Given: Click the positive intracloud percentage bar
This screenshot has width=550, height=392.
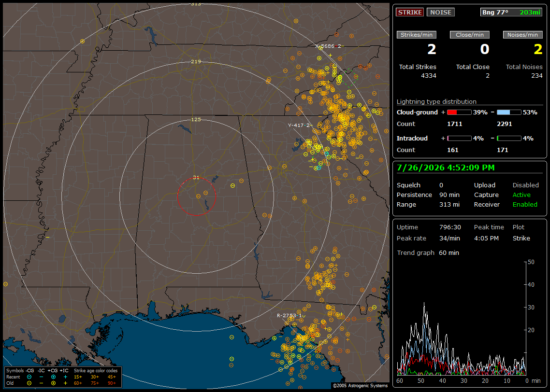Looking at the screenshot, I should point(459,139).
